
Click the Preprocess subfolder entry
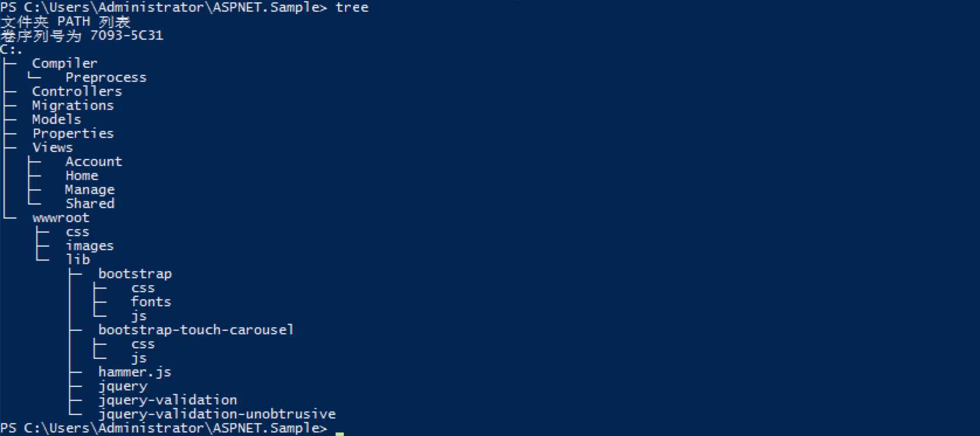click(x=106, y=77)
